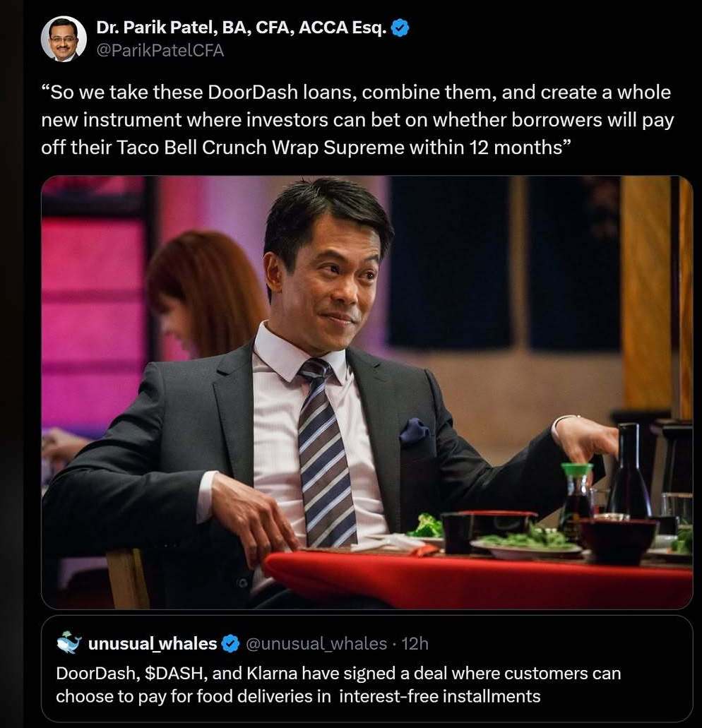Viewport: 702px width, 728px height.
Task: Open the unusual_whales account name
Action: (152, 643)
